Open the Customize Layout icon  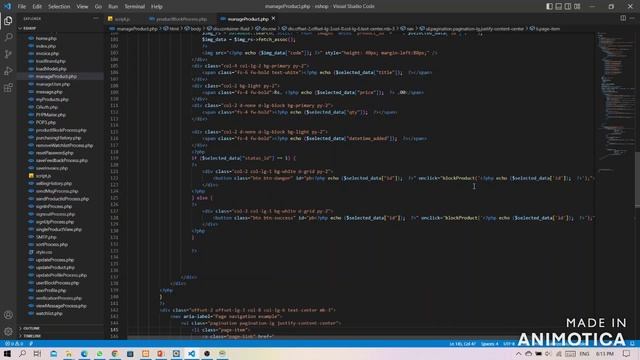(577, 6)
